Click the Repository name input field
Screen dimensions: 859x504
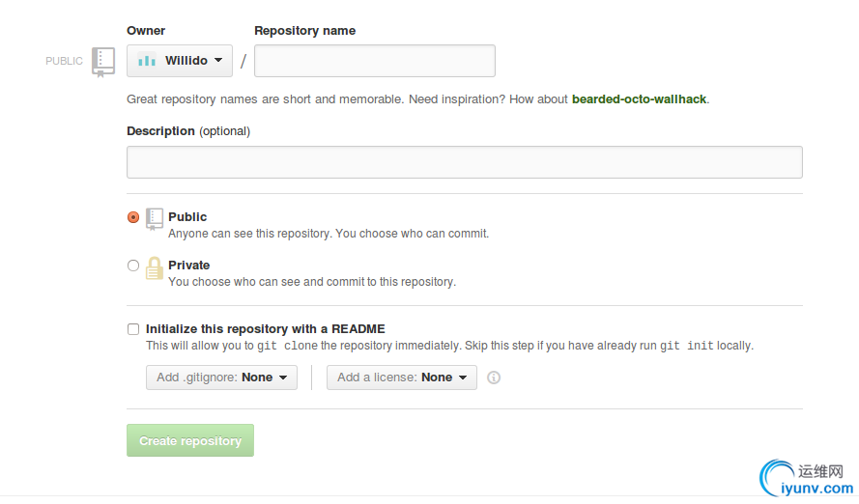(375, 61)
